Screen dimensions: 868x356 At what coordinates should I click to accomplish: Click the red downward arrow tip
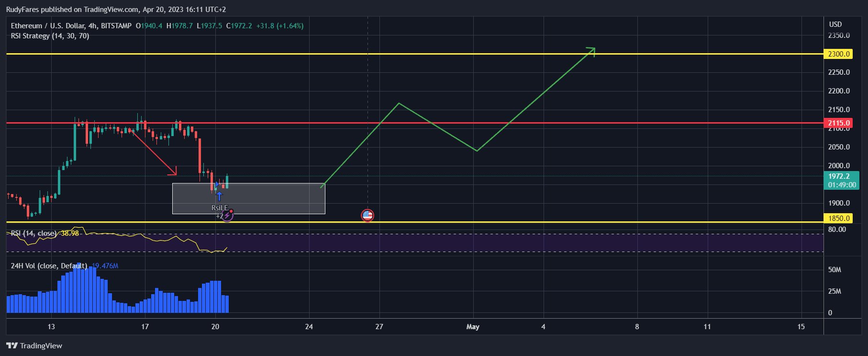pyautogui.click(x=175, y=172)
